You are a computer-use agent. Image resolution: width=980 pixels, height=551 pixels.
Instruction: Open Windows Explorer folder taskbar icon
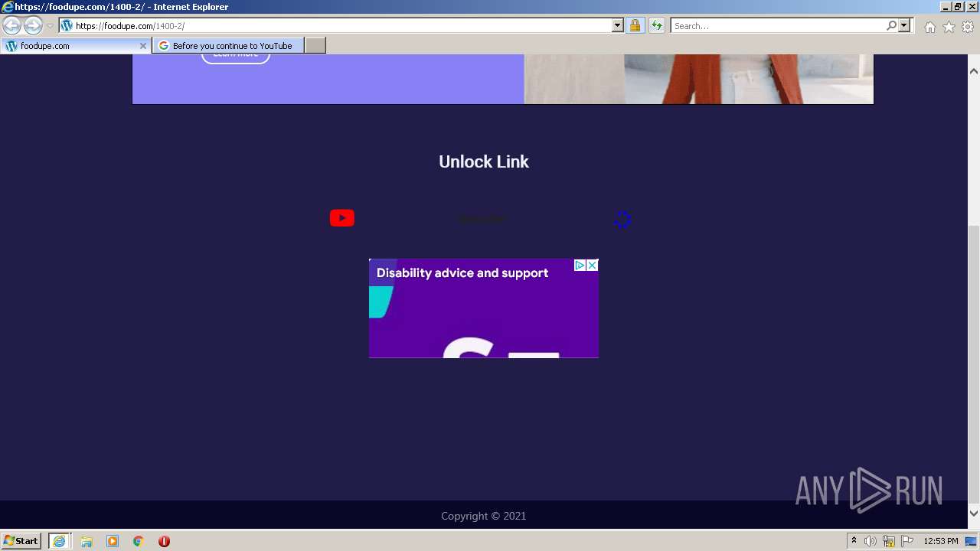pos(87,541)
